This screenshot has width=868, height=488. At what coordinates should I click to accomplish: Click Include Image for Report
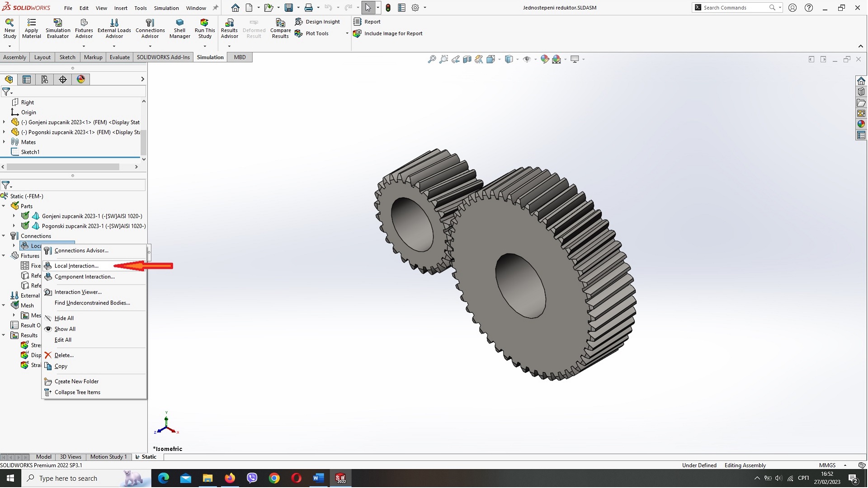(x=388, y=33)
